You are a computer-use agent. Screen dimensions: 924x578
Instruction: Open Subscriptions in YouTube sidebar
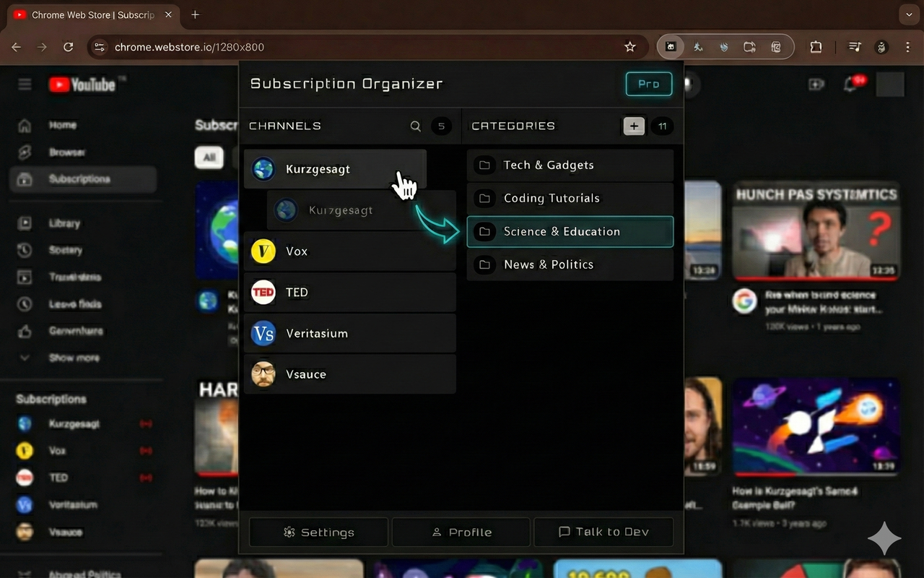click(83, 179)
